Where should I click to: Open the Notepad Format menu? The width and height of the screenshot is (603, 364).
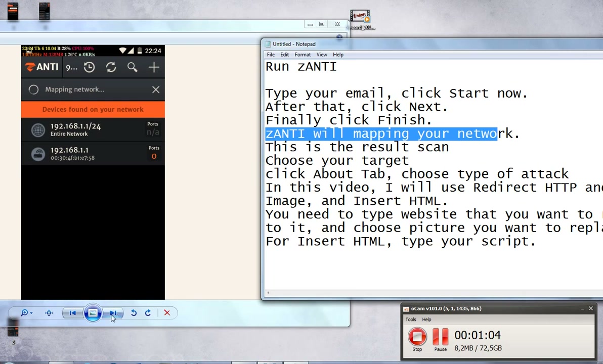tap(303, 55)
